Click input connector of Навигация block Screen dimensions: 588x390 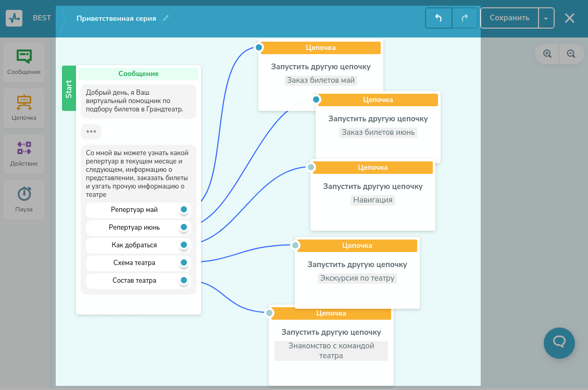pos(311,167)
